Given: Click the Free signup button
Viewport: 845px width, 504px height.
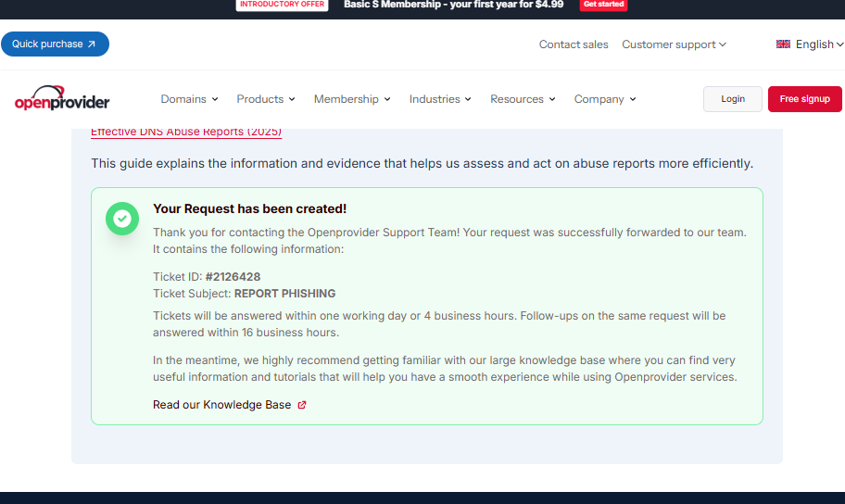Looking at the screenshot, I should coord(804,99).
